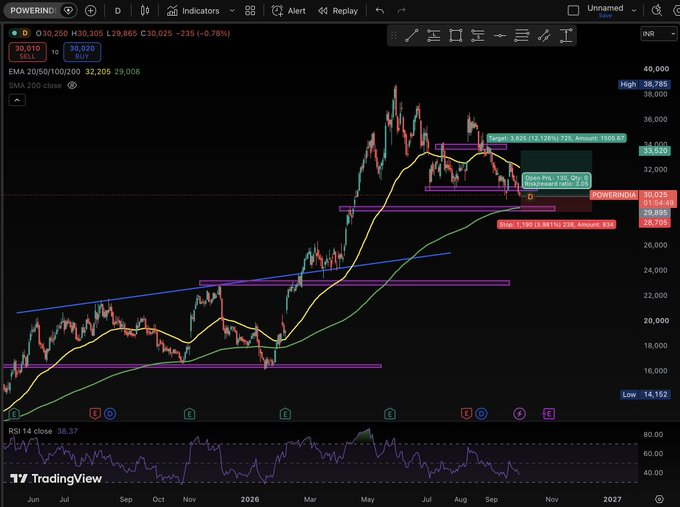Select the Horizontal Line drawing tool
Viewport: 680px width, 507px height.
click(x=500, y=36)
